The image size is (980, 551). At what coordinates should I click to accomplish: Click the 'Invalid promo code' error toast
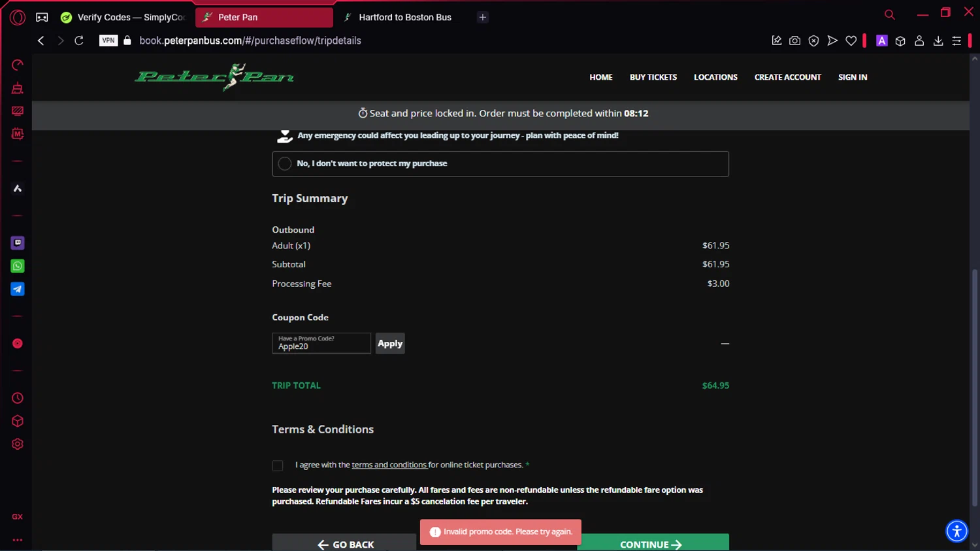pos(500,532)
